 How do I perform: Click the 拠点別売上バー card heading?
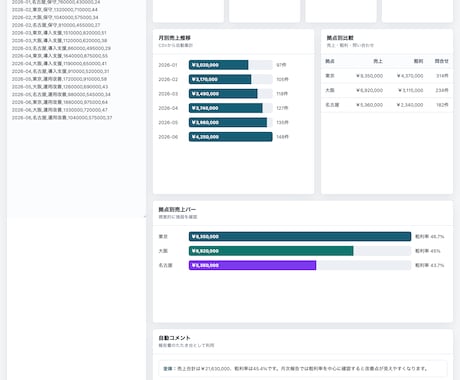tap(177, 210)
